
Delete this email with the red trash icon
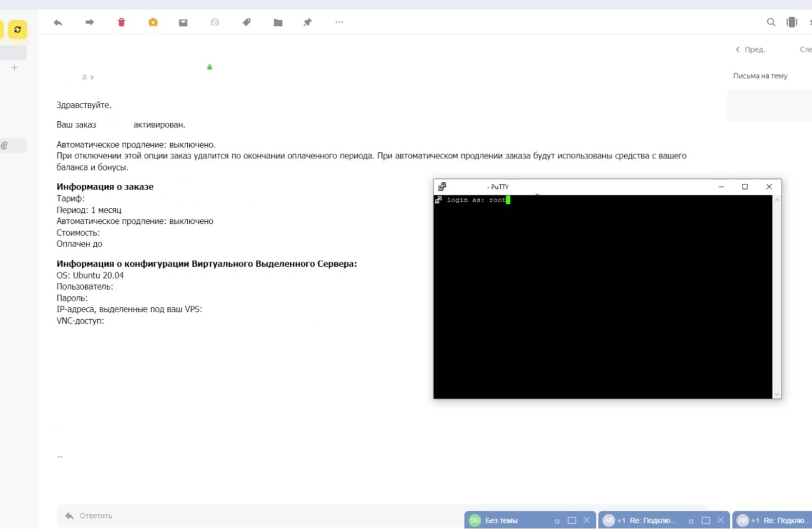(121, 22)
